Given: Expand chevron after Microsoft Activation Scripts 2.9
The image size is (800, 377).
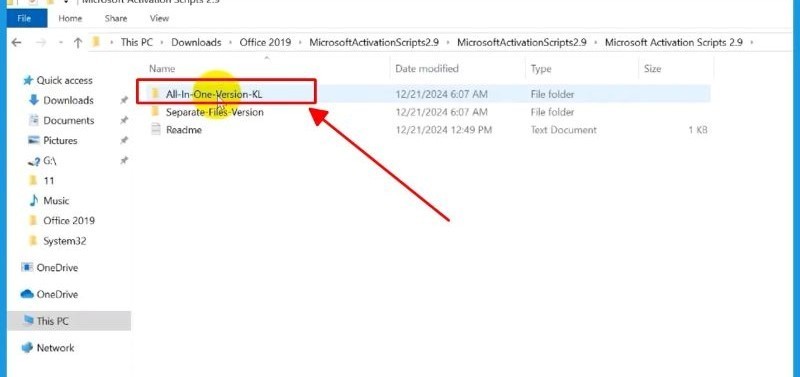Looking at the screenshot, I should click(x=752, y=43).
